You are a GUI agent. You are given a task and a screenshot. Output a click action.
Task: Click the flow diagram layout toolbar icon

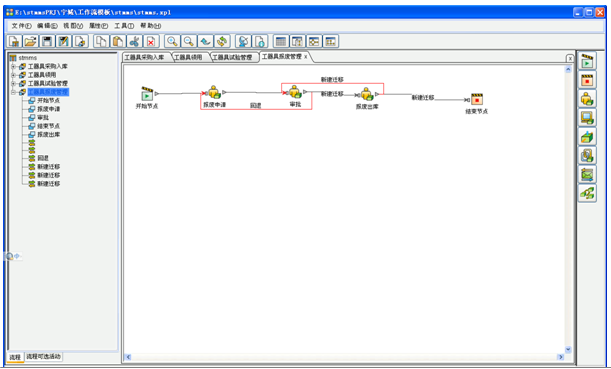(x=314, y=41)
